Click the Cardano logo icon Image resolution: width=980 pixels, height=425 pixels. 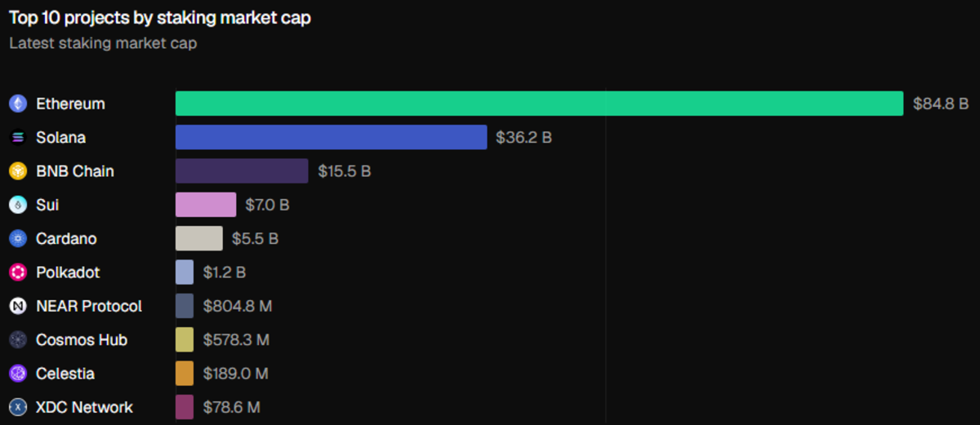coord(18,239)
